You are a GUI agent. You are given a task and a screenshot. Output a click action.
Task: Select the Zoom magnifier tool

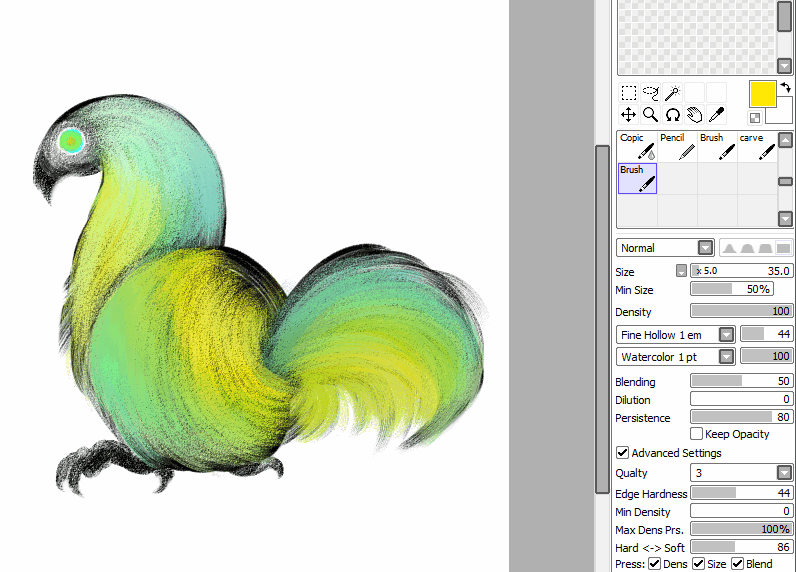coord(651,115)
